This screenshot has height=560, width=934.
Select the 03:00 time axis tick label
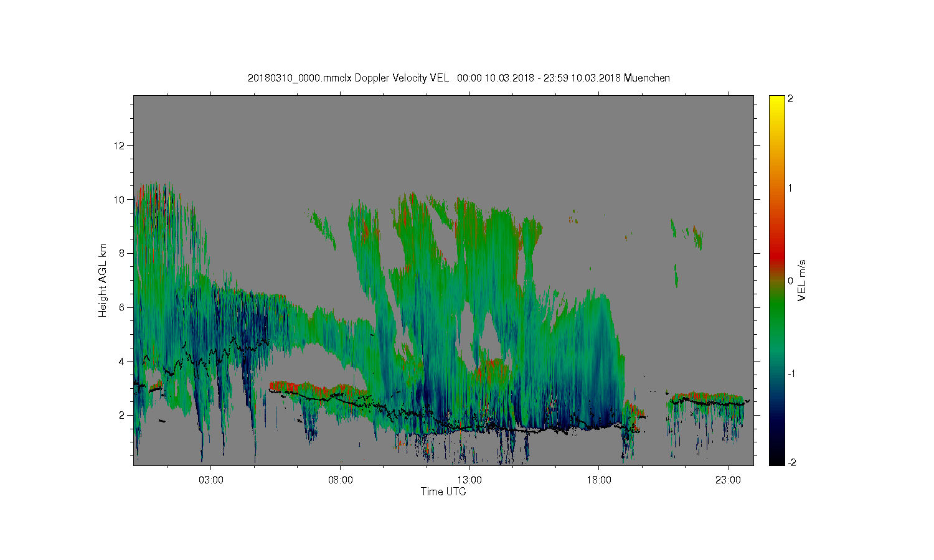pos(210,480)
